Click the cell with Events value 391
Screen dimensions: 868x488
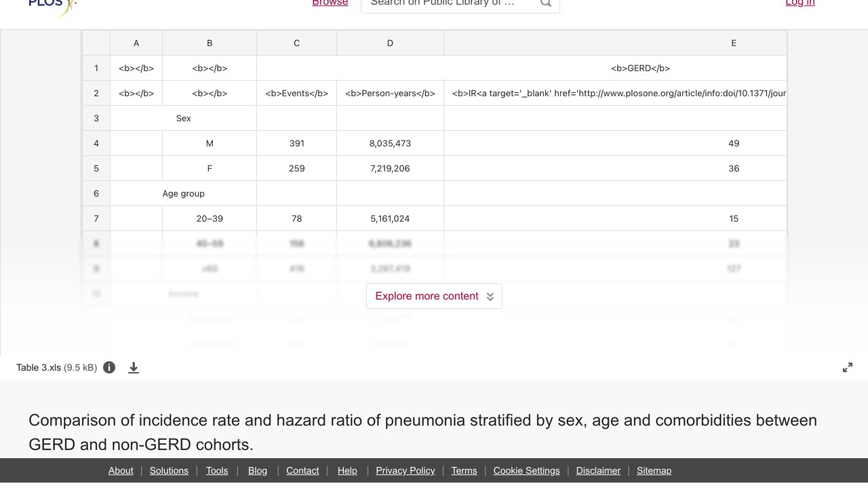[296, 143]
